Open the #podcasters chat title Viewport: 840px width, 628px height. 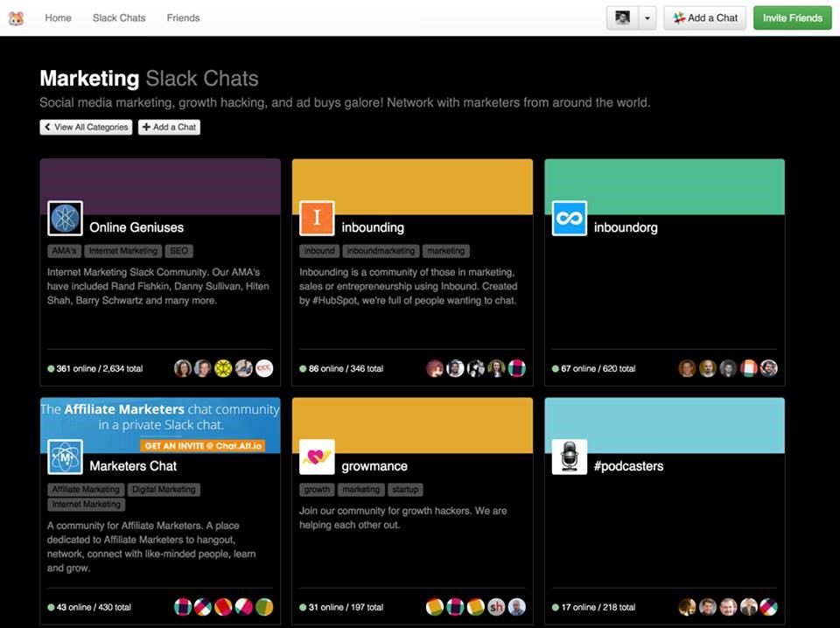[x=628, y=466]
